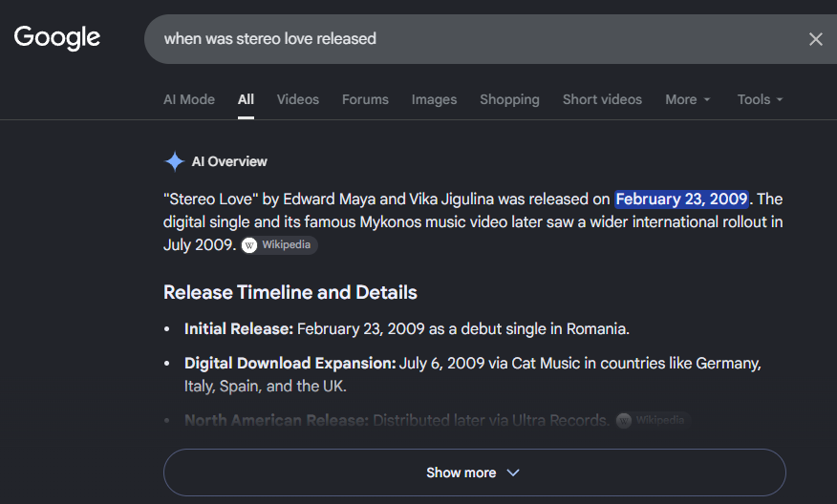Open the Wikipedia source chip after July 2009
Image resolution: width=837 pixels, height=504 pixels.
click(x=279, y=244)
